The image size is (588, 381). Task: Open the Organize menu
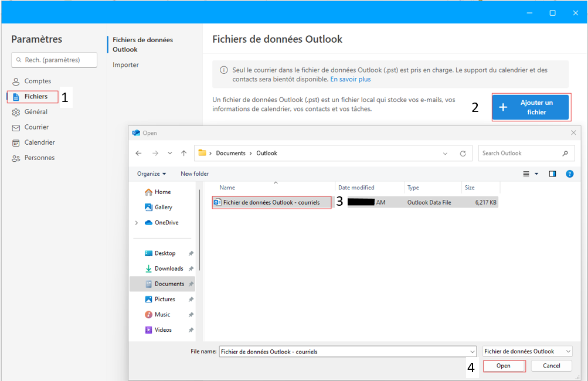click(151, 174)
